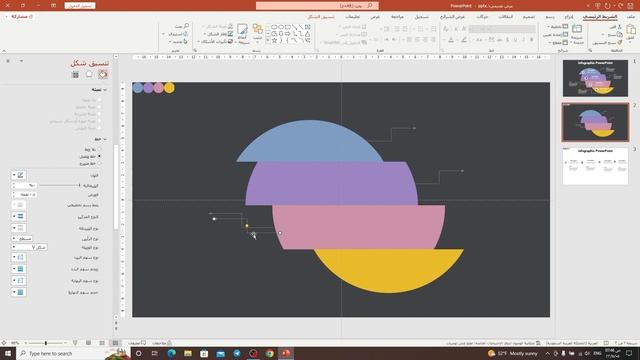Image resolution: width=640 pixels, height=360 pixels.
Task: Open the Shape Format ribbon tab
Action: (321, 17)
